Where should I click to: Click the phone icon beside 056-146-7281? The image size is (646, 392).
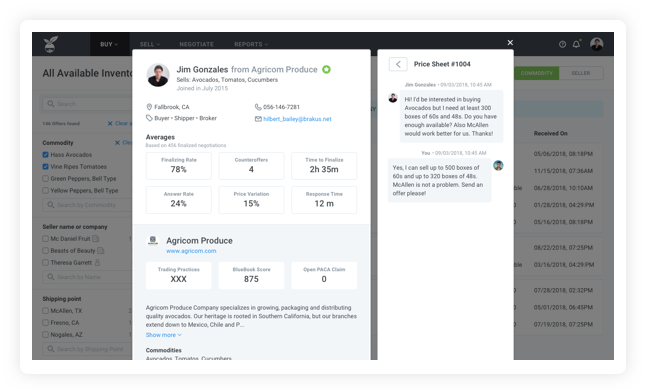tap(258, 107)
